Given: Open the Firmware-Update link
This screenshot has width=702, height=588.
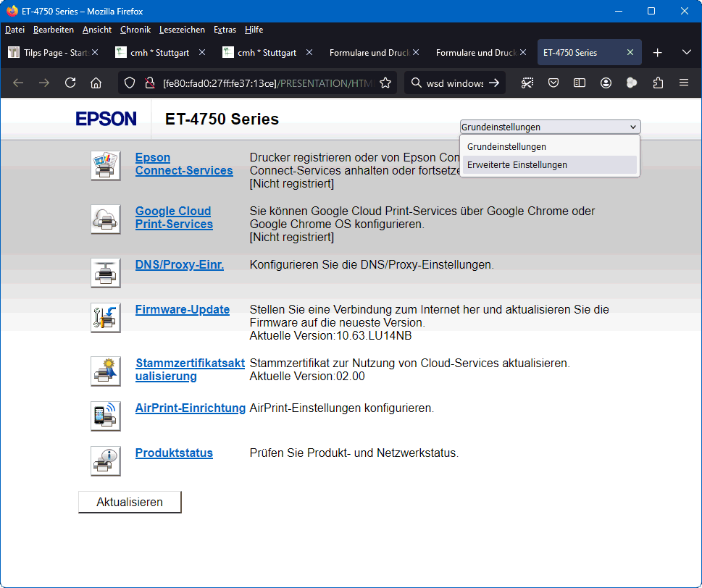Looking at the screenshot, I should click(182, 310).
